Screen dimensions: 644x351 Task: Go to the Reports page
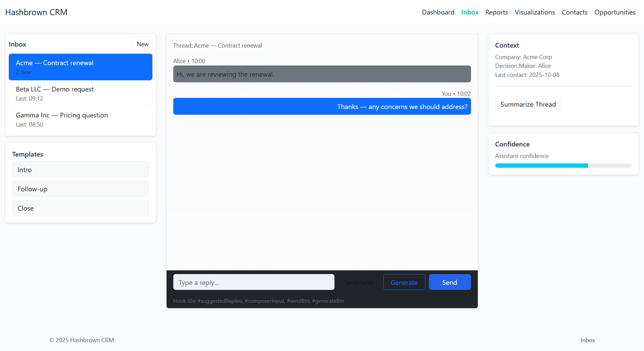(x=496, y=12)
